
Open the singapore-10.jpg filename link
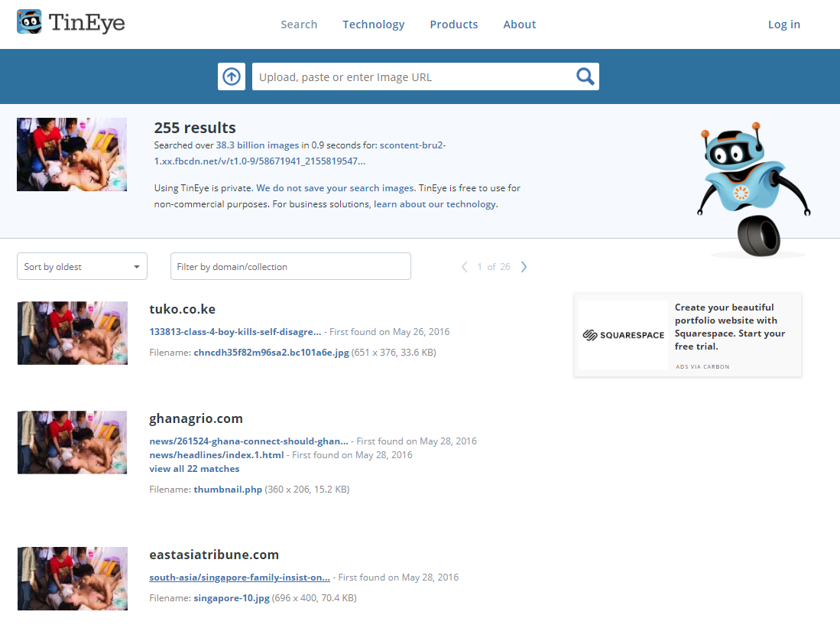(232, 598)
